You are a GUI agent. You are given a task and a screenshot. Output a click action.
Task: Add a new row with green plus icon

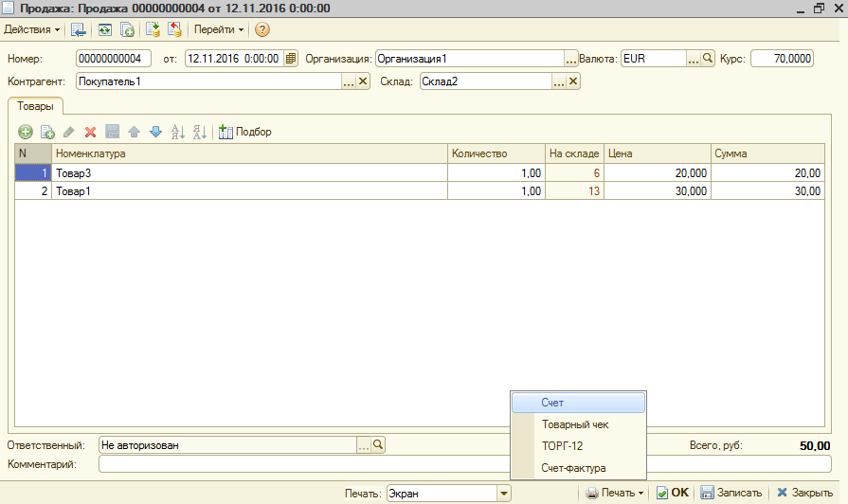point(26,132)
